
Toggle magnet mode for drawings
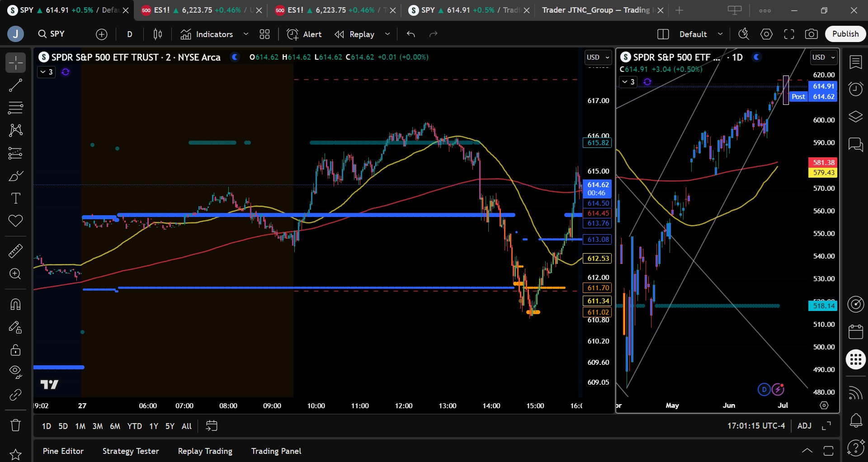[15, 304]
